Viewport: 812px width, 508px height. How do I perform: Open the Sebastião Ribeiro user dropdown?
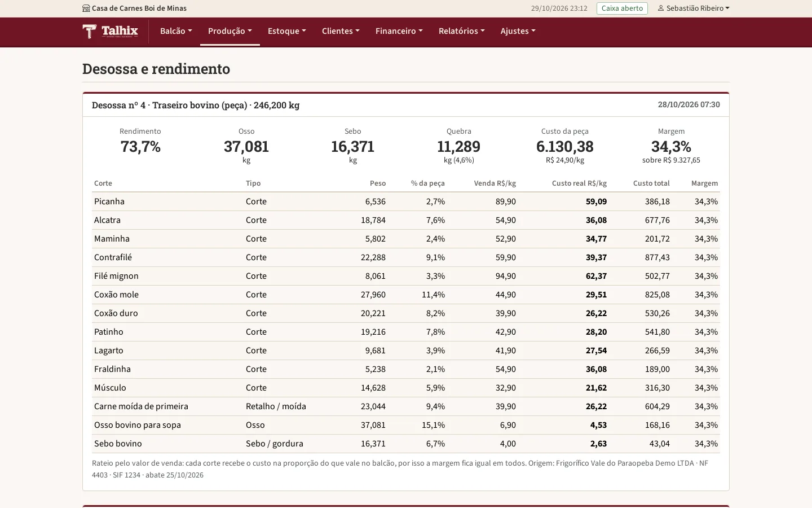pos(694,8)
